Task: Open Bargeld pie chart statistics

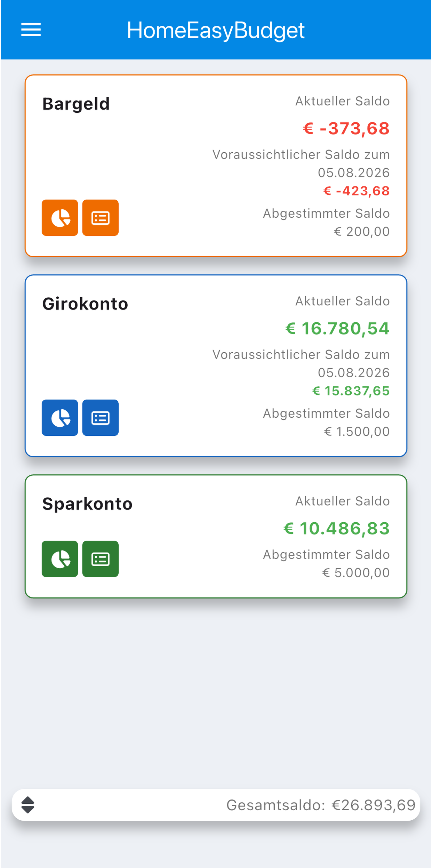Action: (x=60, y=218)
